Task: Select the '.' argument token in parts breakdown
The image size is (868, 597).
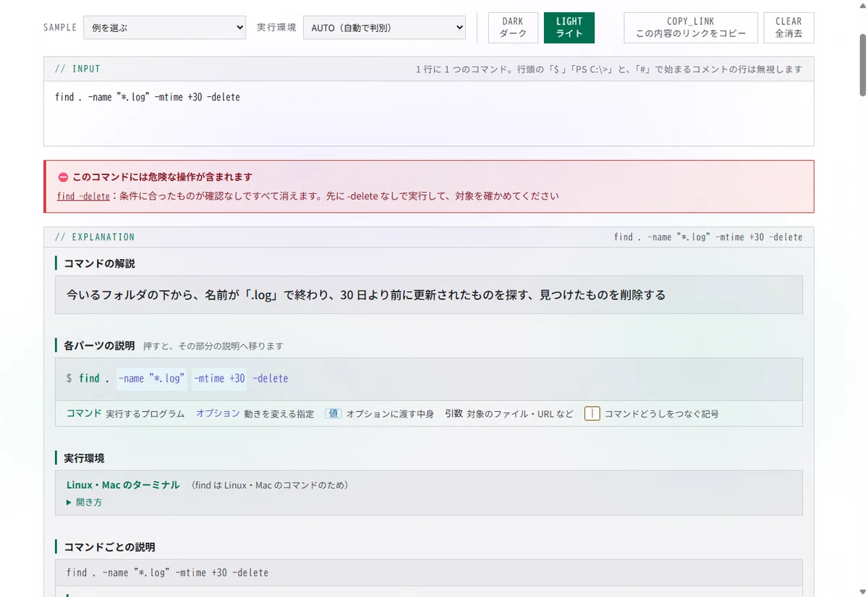Action: coord(107,378)
